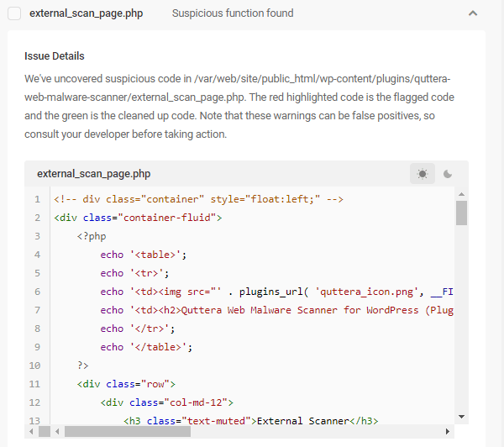This screenshot has width=504, height=447.
Task: Click the vertical scrollbar thumb of the code
Action: point(461,213)
